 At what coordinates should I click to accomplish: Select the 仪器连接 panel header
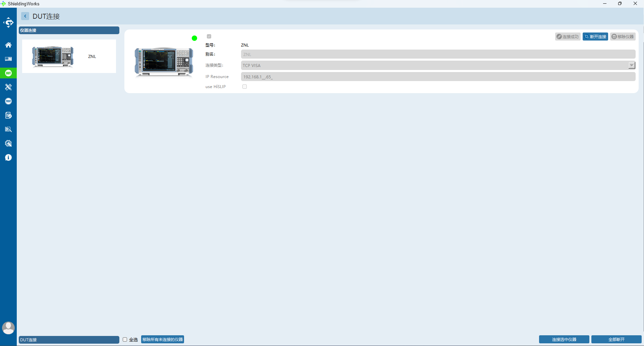coord(69,30)
